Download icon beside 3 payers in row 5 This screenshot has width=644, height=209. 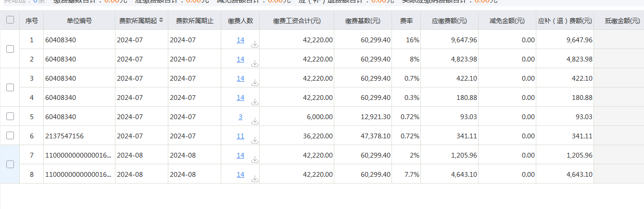[255, 121]
